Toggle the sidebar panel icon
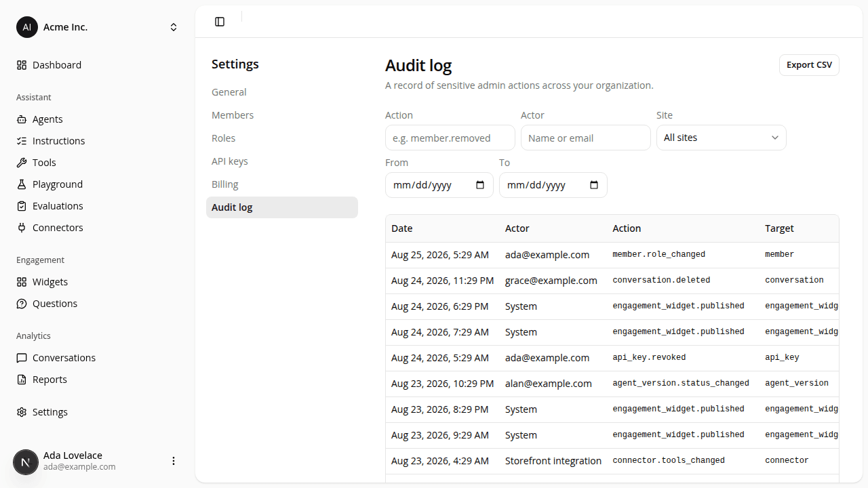The image size is (868, 488). point(220,22)
